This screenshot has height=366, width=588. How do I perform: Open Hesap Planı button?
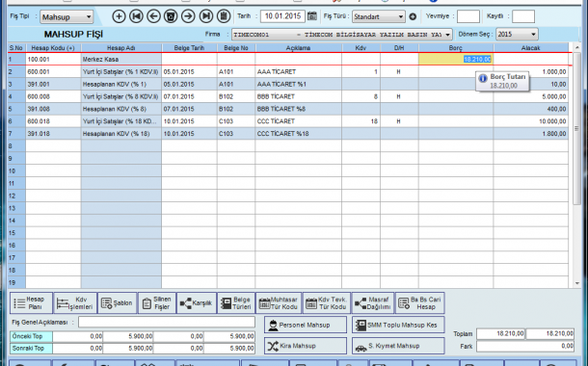(x=31, y=303)
